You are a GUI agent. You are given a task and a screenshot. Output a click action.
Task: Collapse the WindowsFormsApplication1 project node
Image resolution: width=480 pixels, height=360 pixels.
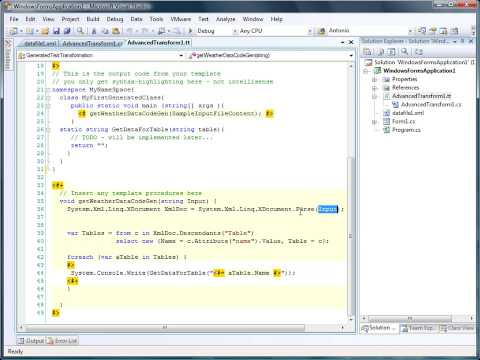[x=366, y=71]
